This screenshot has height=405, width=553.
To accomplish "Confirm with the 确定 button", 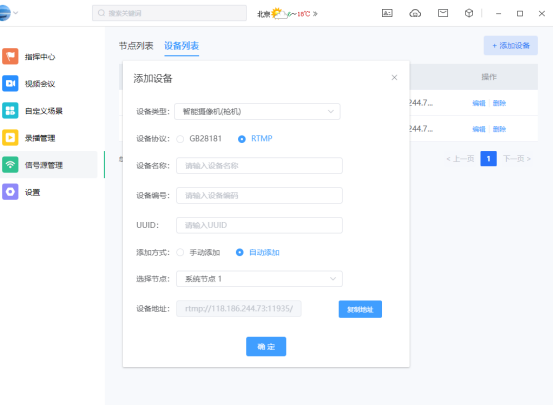I will click(x=266, y=346).
